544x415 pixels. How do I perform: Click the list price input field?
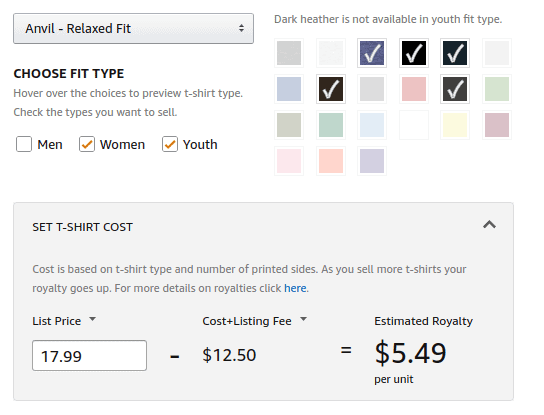click(90, 355)
